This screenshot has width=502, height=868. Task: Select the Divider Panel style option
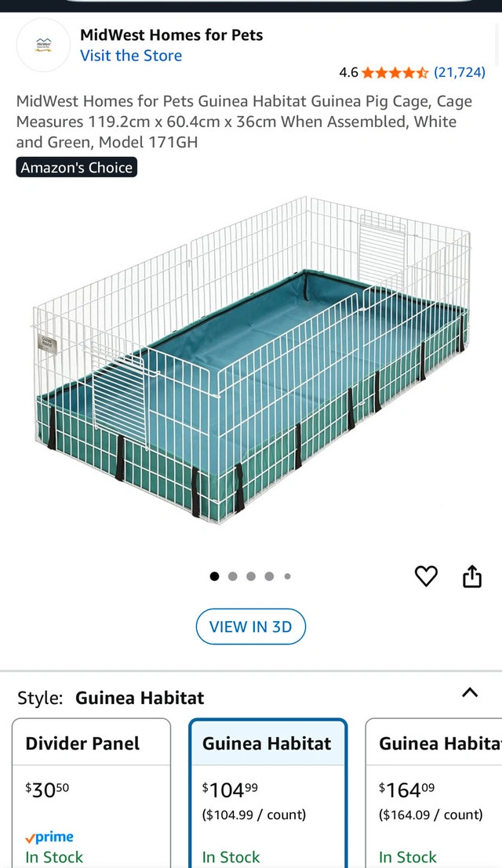(x=91, y=794)
